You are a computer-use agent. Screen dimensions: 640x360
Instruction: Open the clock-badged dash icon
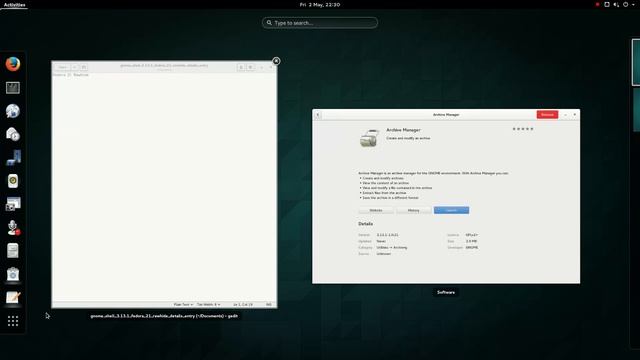(x=13, y=134)
